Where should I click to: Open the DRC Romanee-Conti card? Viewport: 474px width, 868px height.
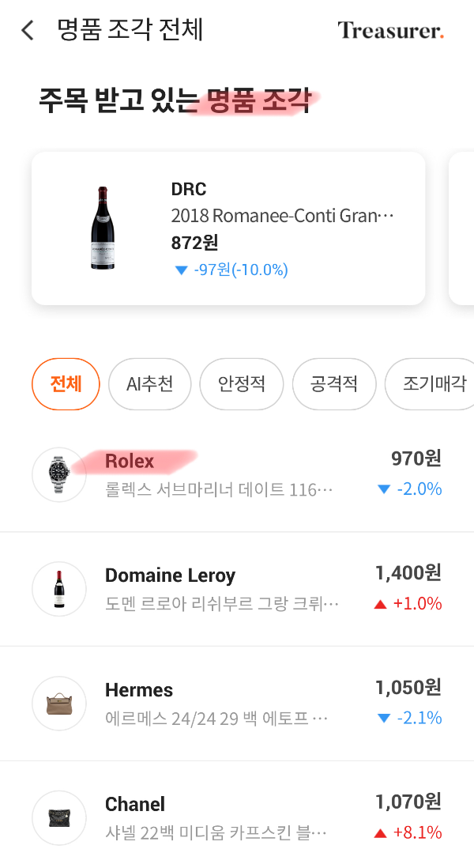(x=228, y=228)
